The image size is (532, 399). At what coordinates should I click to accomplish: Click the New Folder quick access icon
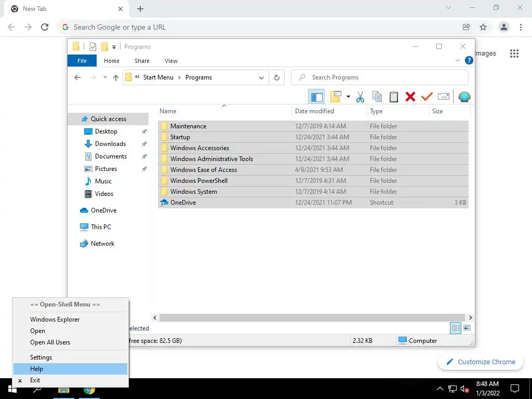[104, 46]
